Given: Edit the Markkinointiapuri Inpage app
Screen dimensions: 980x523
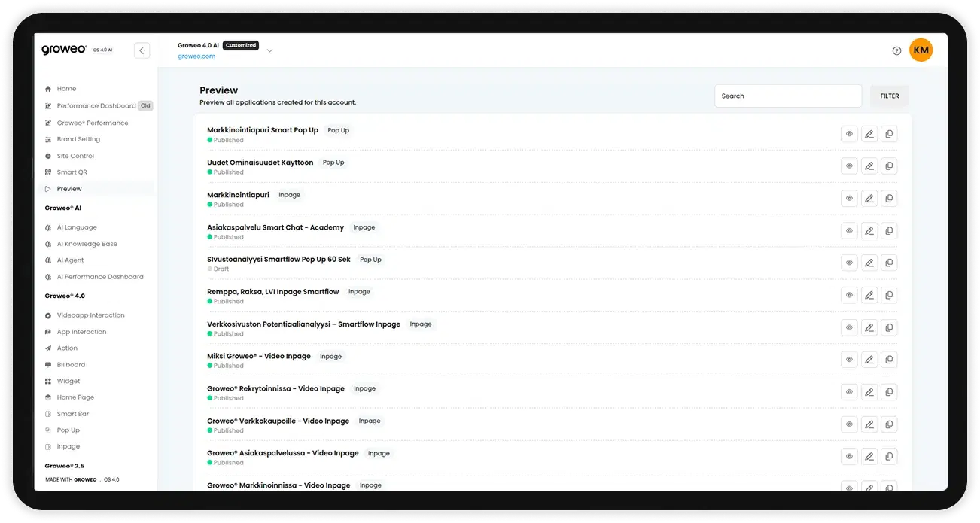Looking at the screenshot, I should (x=869, y=199).
